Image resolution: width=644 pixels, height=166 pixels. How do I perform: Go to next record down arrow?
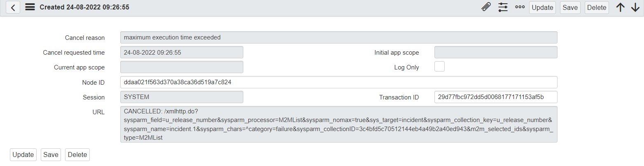pos(635,7)
